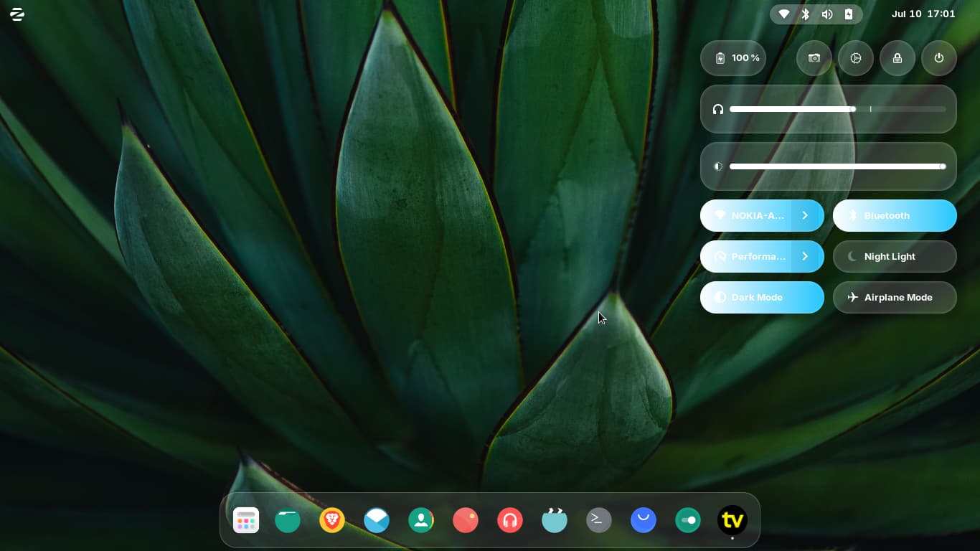The image size is (980, 551).
Task: Take a screenshot with the camera button
Action: [x=814, y=58]
